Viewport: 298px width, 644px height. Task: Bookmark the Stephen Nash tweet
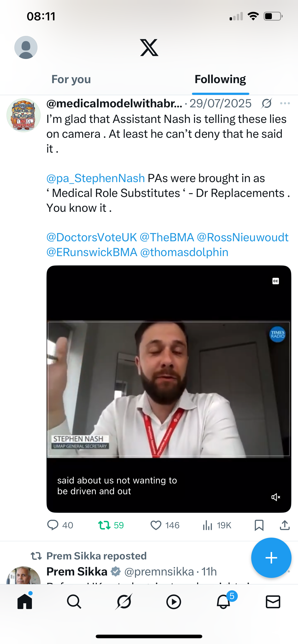pos(259,525)
